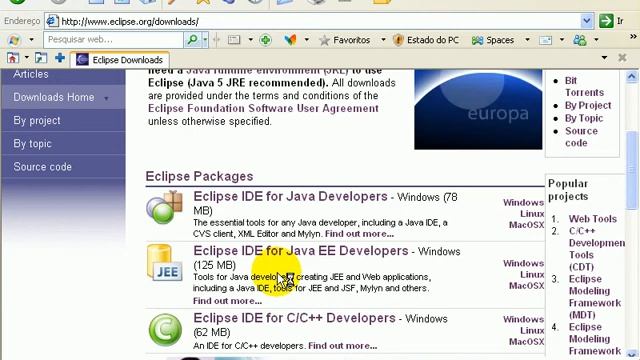Click the JEE package icon
The height and width of the screenshot is (360, 640).
point(164,262)
